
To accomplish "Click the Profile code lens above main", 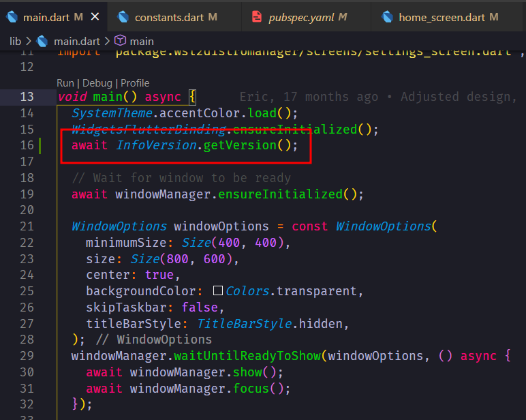I will 135,83.
